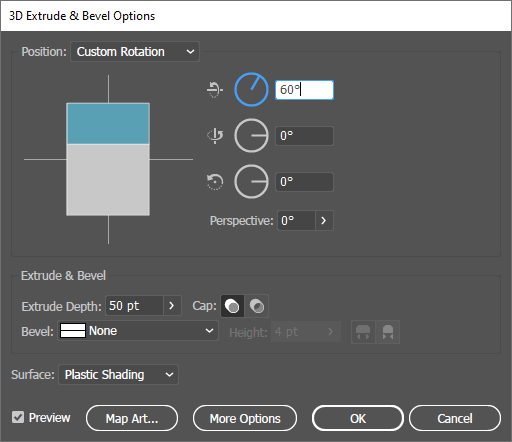Confirm the dialog with OK
The image size is (512, 442).
pos(358,418)
